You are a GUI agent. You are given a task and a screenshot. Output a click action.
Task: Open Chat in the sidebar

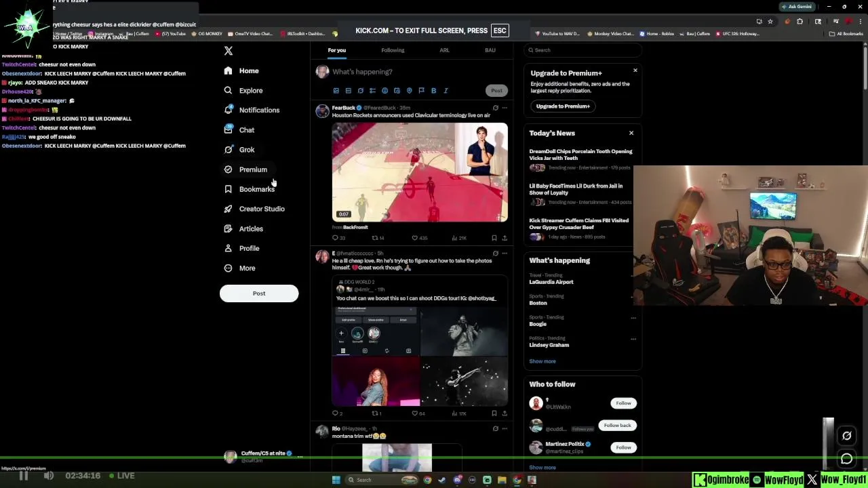239,129
